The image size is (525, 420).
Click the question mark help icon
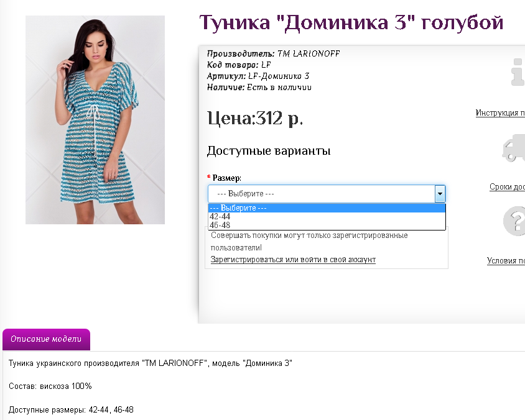tap(514, 221)
